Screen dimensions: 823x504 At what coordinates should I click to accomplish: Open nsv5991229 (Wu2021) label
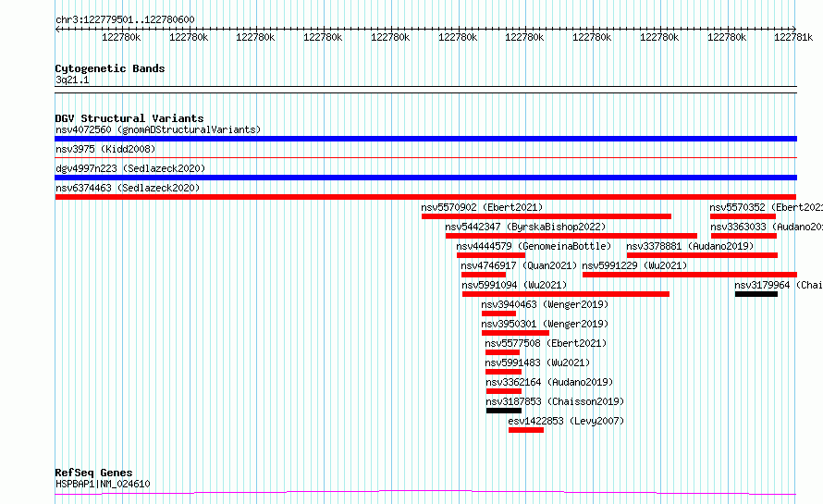click(x=634, y=265)
